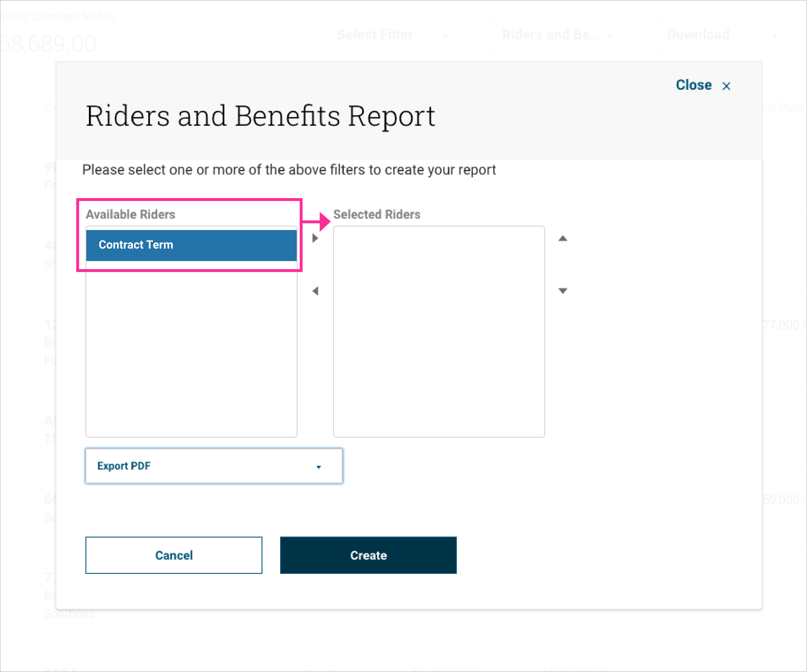Click the Close link in dialog header

pyautogui.click(x=693, y=85)
